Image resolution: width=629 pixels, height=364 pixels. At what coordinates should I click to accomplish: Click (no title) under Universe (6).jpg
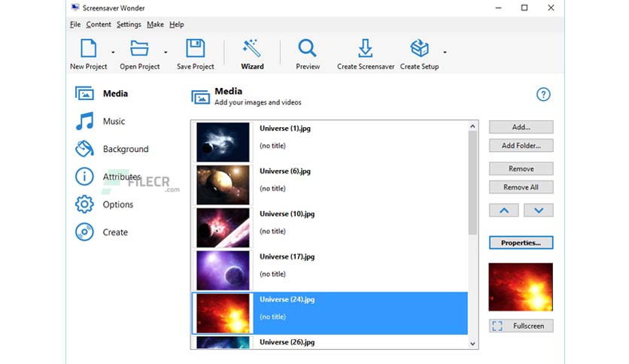pyautogui.click(x=273, y=189)
